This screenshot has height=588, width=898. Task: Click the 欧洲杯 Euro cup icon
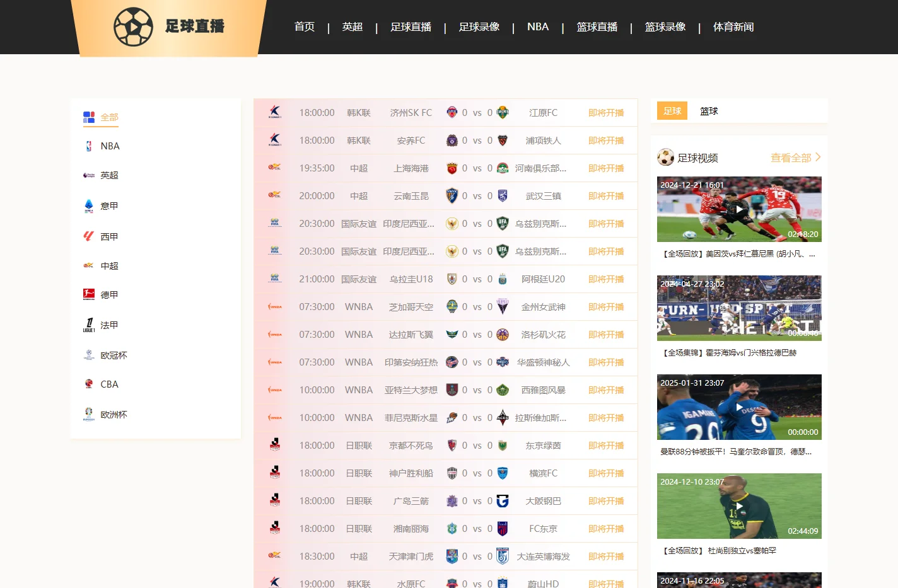point(89,414)
